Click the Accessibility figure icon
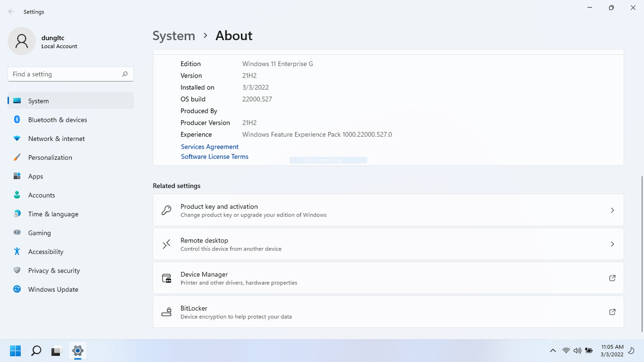Image resolution: width=644 pixels, height=362 pixels. 17,251
